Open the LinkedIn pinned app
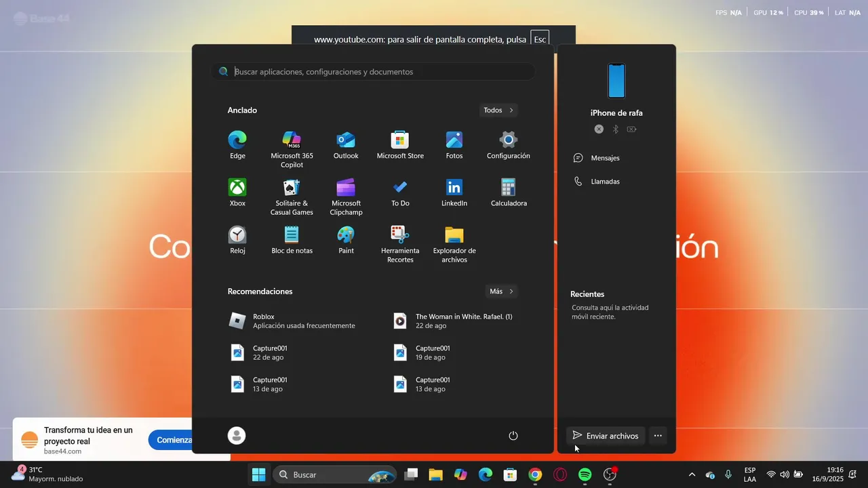Screen dimensions: 868x488 pos(454,192)
